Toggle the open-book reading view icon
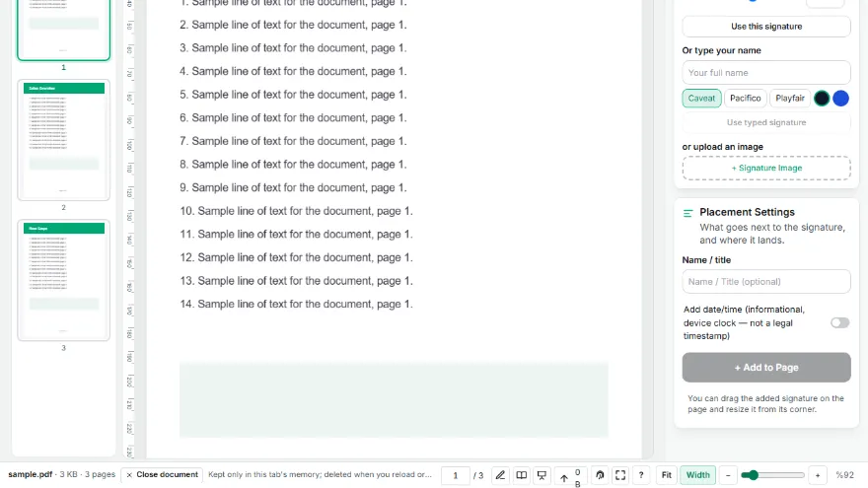The image size is (868, 488). point(522,475)
